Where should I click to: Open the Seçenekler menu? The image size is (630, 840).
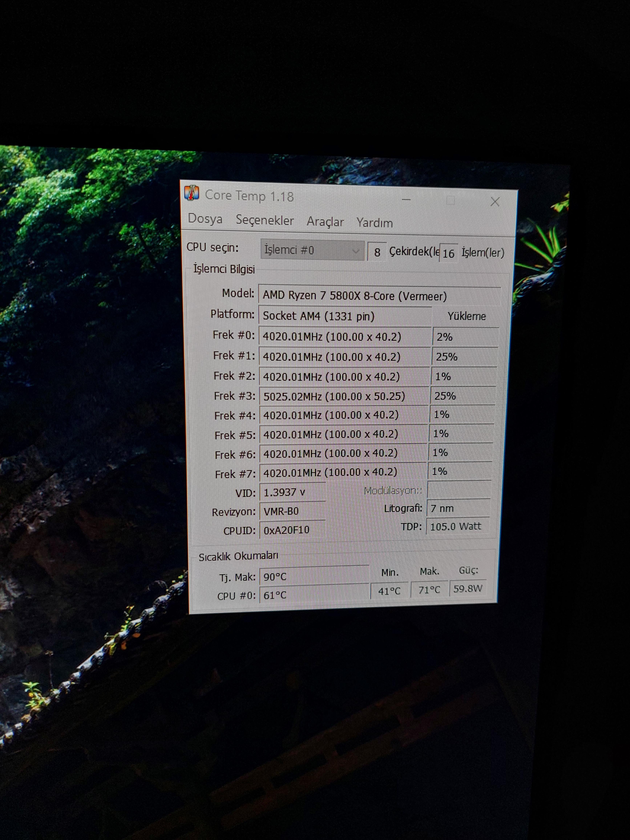265,220
